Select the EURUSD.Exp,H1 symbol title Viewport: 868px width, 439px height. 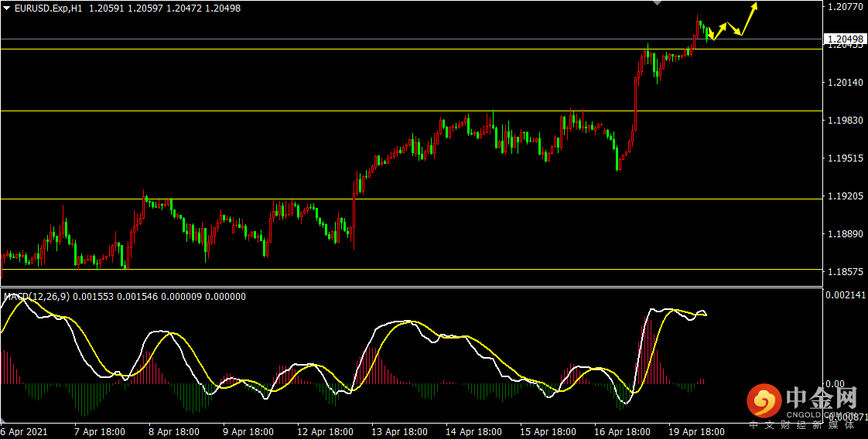[48, 9]
